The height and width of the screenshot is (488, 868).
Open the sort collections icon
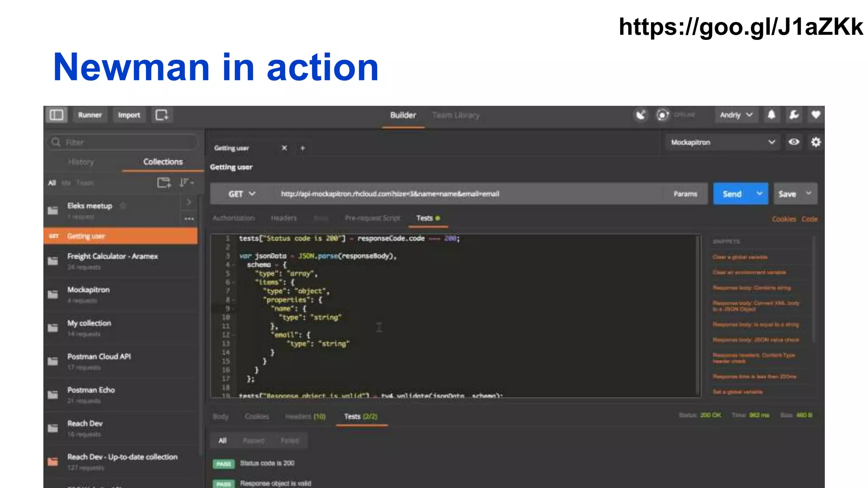tap(186, 183)
